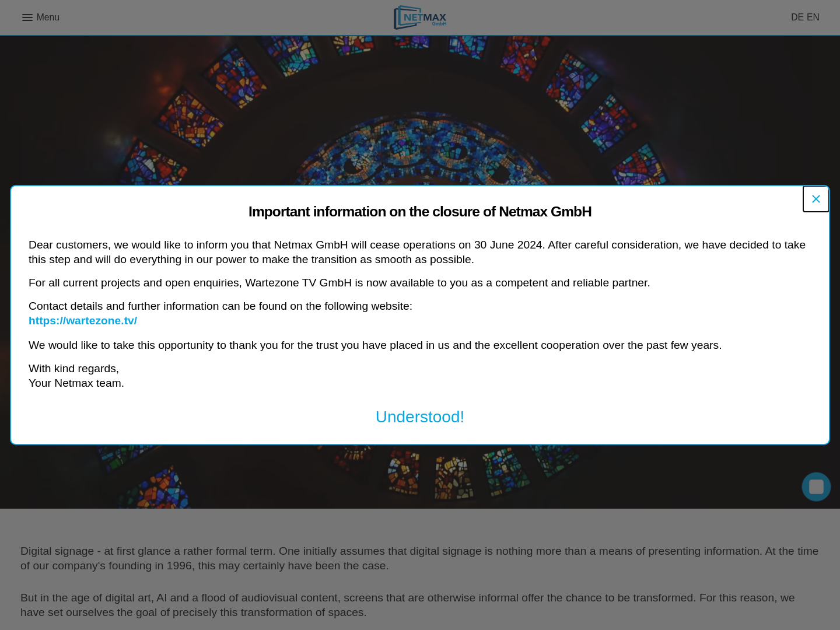Switch language to DE
840x630 pixels.
pyautogui.click(x=797, y=17)
